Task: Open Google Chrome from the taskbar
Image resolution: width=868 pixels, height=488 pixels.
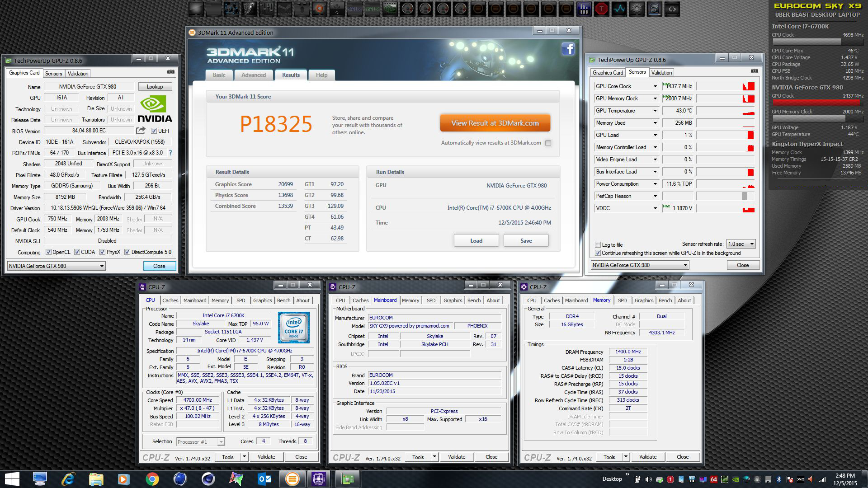Action: 152,479
